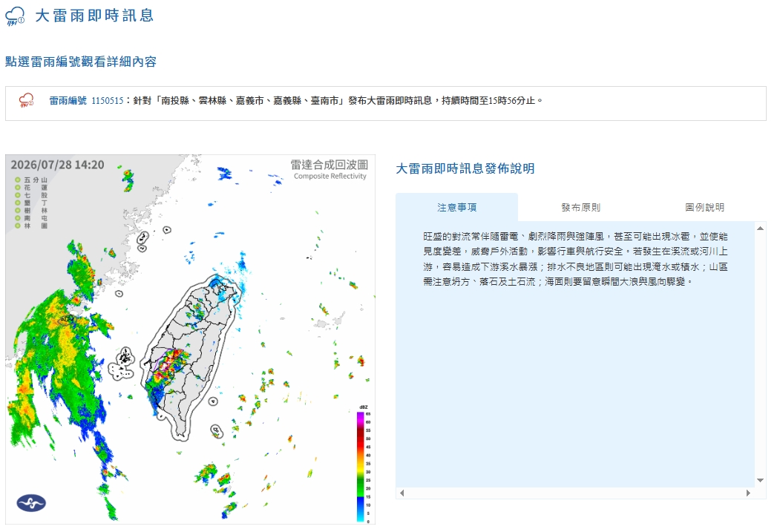Click the weather agency logo on radar map
Image resolution: width=780 pixels, height=532 pixels.
[x=31, y=503]
